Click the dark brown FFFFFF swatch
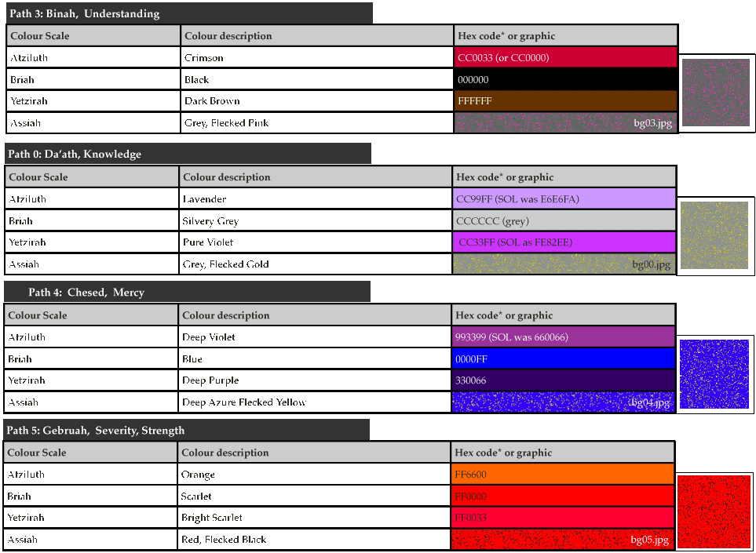The width and height of the screenshot is (756, 553). click(565, 101)
